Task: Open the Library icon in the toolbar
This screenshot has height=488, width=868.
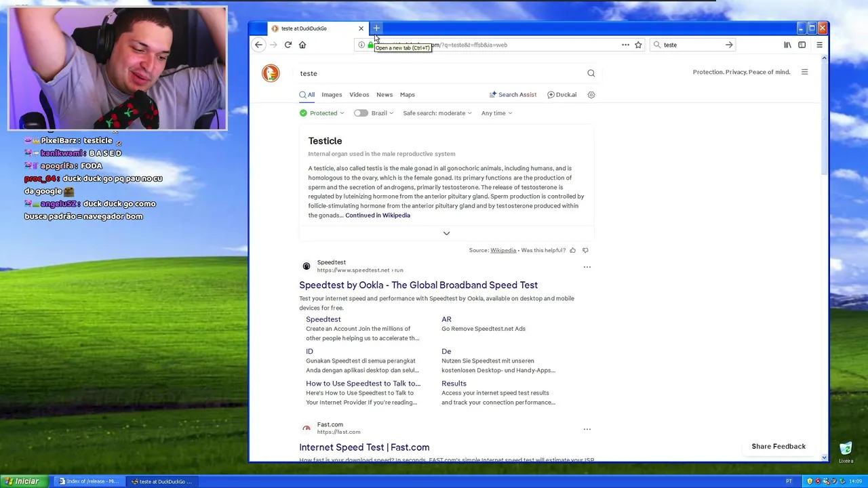Action: coord(787,45)
